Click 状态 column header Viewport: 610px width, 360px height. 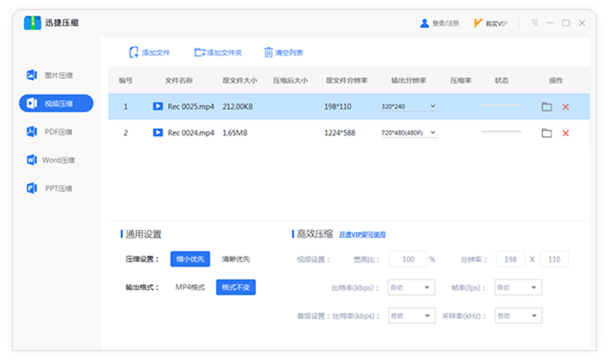pos(501,81)
